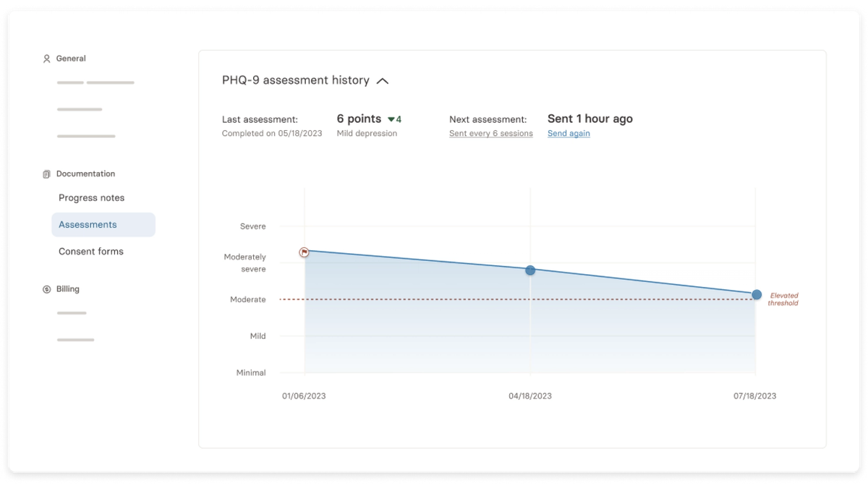This screenshot has width=868, height=488.
Task: Click the Elevated threshold label
Action: pyautogui.click(x=783, y=299)
